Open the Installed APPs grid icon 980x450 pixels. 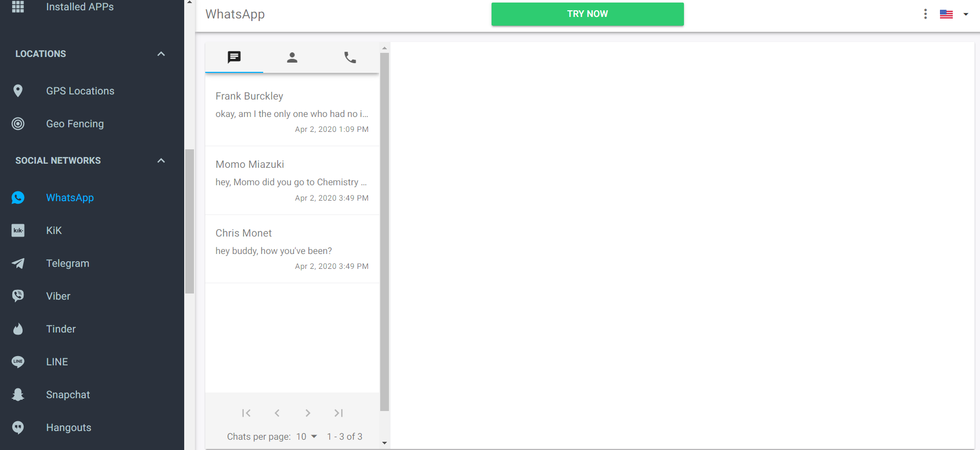[18, 6]
